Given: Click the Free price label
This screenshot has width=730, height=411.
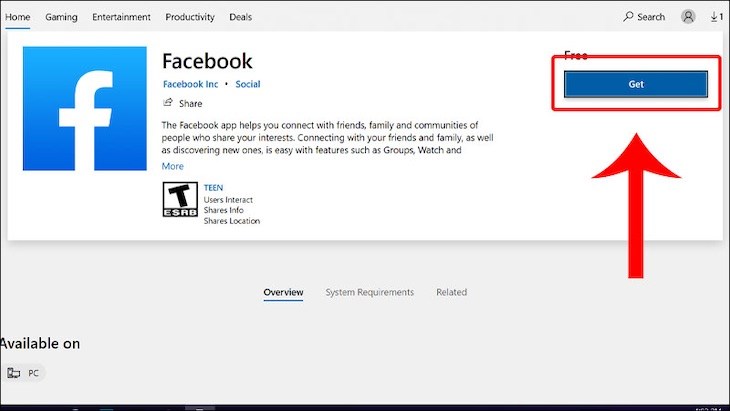Looking at the screenshot, I should (576, 56).
